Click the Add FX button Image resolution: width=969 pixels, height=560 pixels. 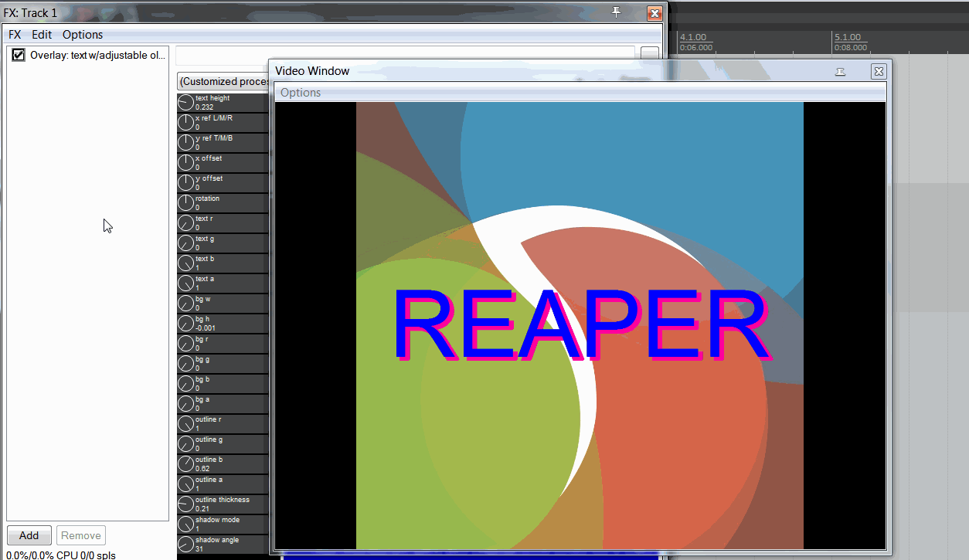pos(29,535)
